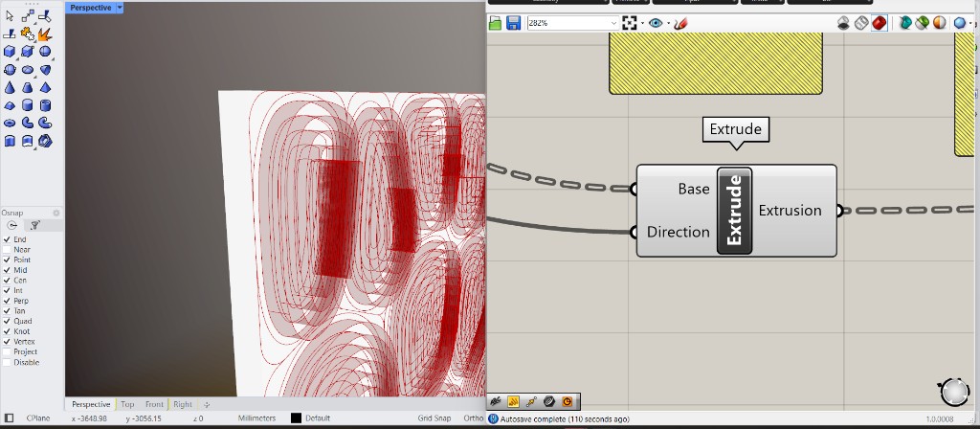
Task: Click the Grid Snap status pane
Action: tap(434, 418)
